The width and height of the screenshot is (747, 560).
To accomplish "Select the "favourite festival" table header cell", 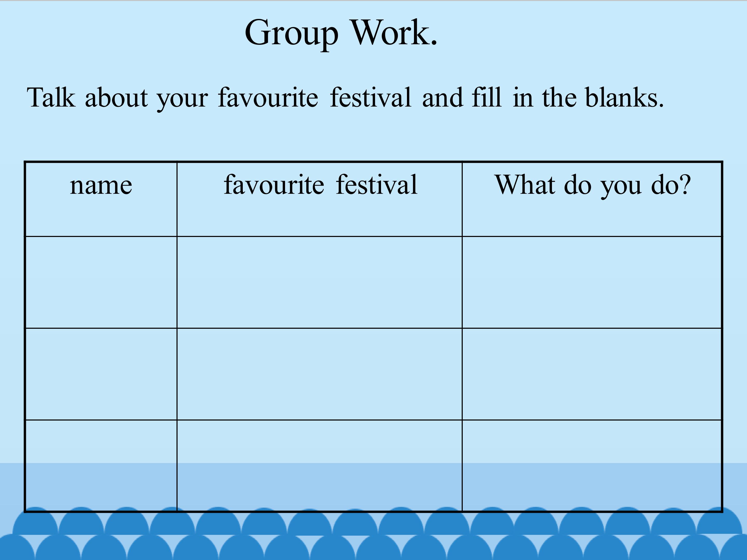I will [320, 199].
